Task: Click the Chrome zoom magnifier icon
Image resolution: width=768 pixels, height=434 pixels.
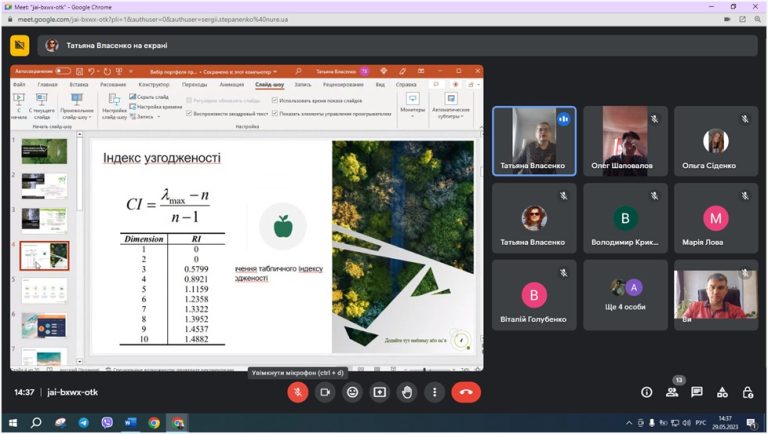Action: pyautogui.click(x=757, y=20)
